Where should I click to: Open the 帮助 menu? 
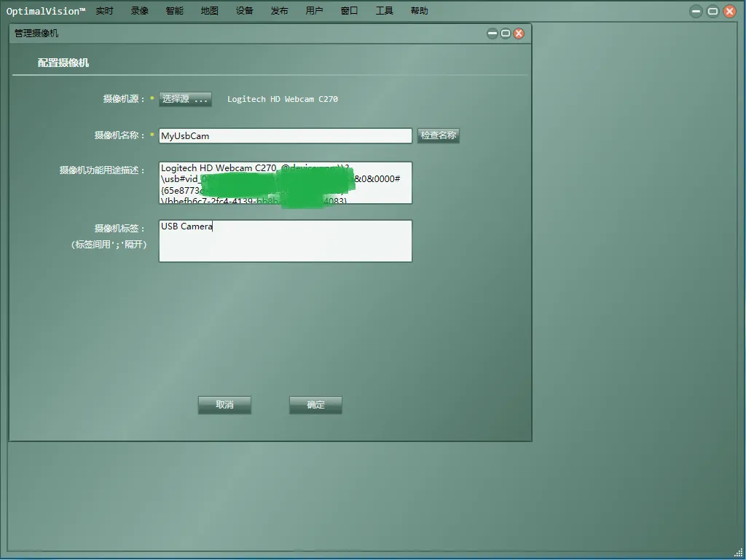[x=419, y=11]
